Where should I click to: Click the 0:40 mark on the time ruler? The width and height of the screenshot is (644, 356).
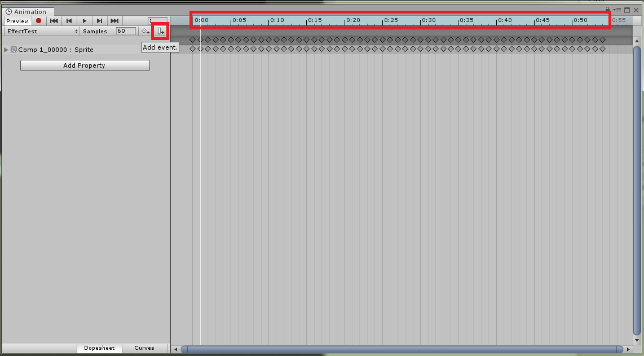pyautogui.click(x=505, y=20)
